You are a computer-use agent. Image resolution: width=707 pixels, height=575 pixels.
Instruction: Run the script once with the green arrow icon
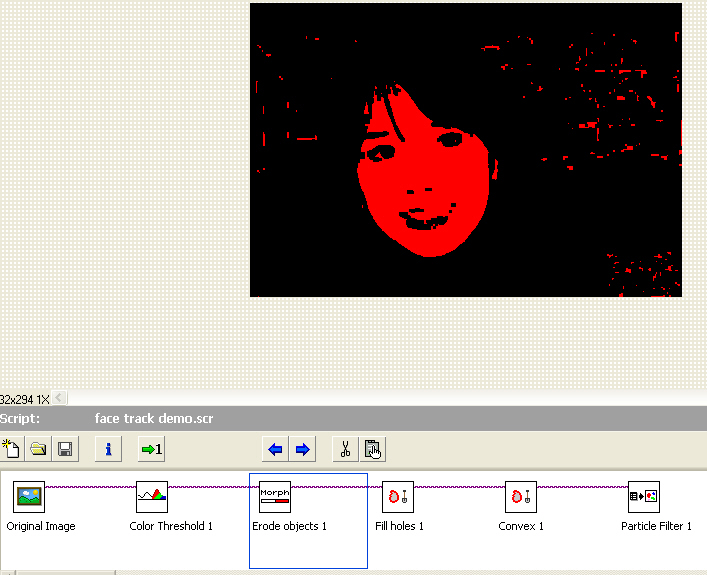(x=152, y=449)
